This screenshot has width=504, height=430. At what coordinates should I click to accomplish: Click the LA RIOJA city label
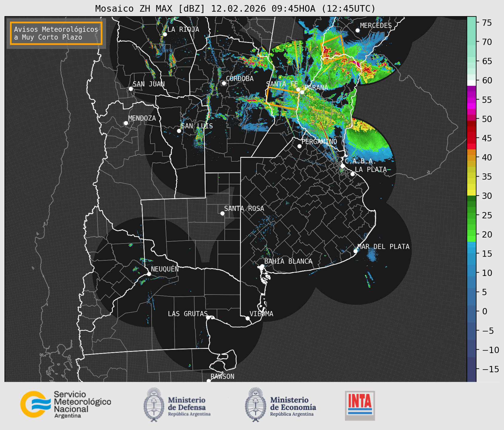tap(183, 29)
